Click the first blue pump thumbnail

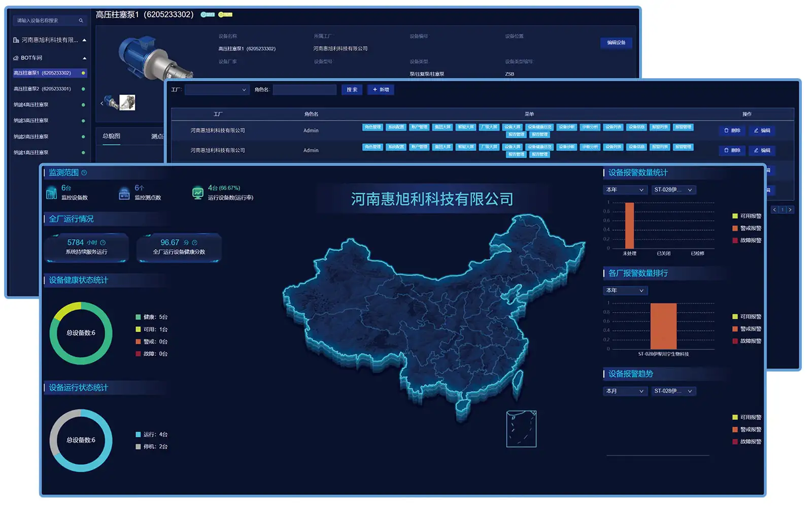tap(111, 103)
